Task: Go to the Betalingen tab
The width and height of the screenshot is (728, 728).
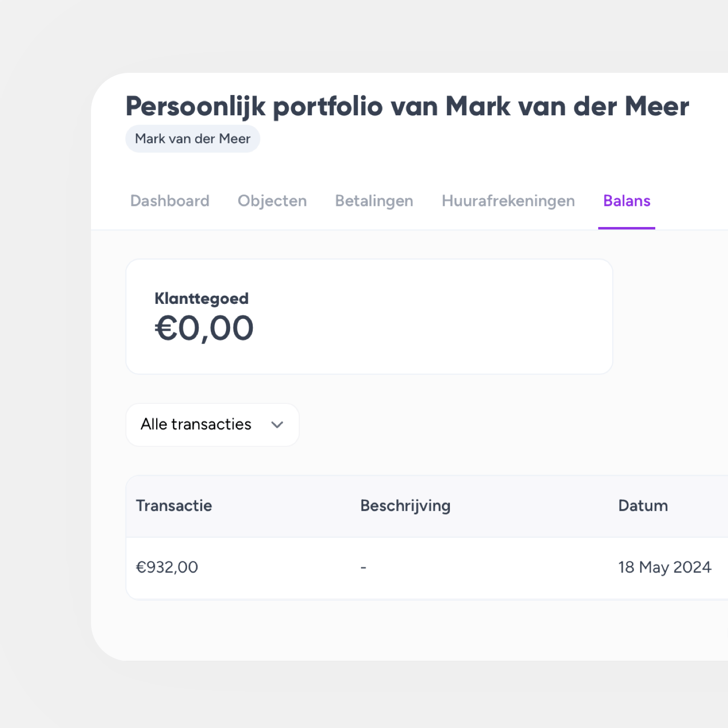Action: [374, 201]
